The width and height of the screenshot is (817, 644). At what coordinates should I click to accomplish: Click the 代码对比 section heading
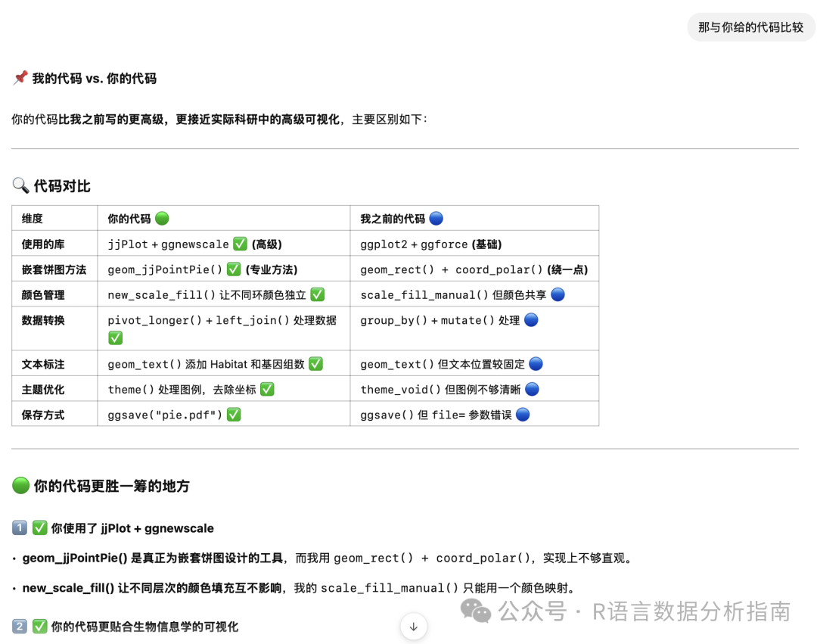point(62,186)
